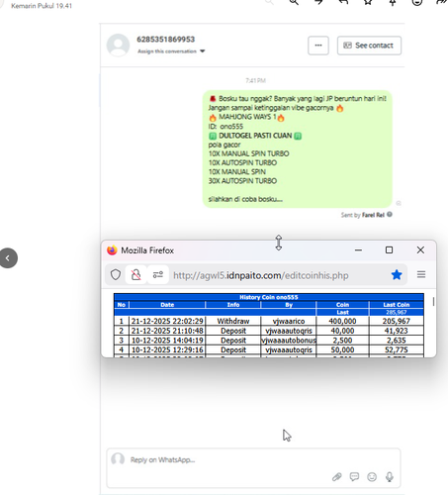Click contact avatar for 6285351869953

click(118, 46)
